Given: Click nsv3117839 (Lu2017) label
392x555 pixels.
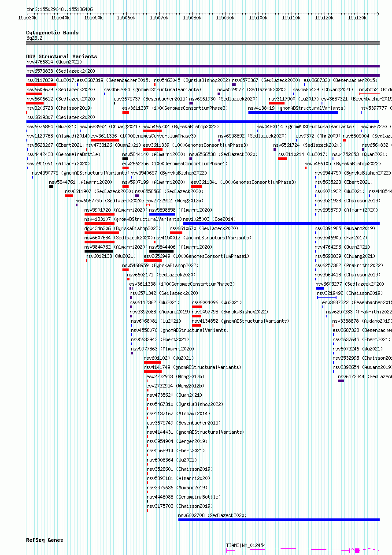Looking at the screenshot, I should click(51, 80).
